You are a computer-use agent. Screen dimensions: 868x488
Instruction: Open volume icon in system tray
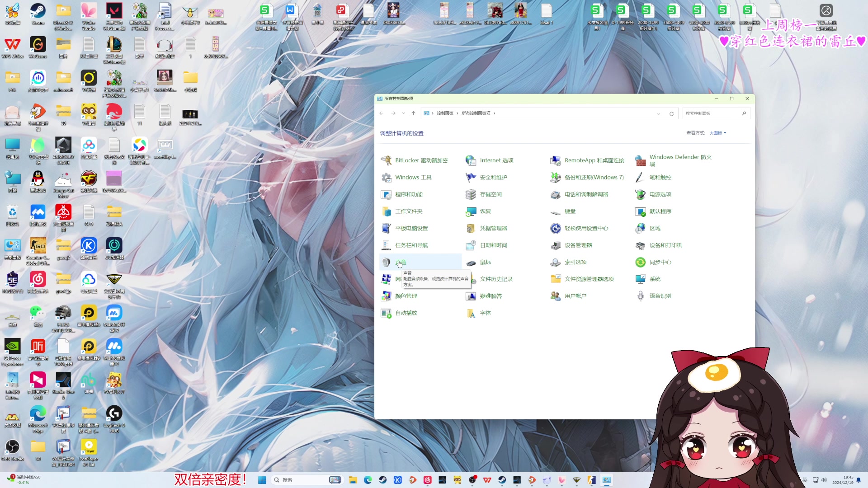click(x=824, y=480)
